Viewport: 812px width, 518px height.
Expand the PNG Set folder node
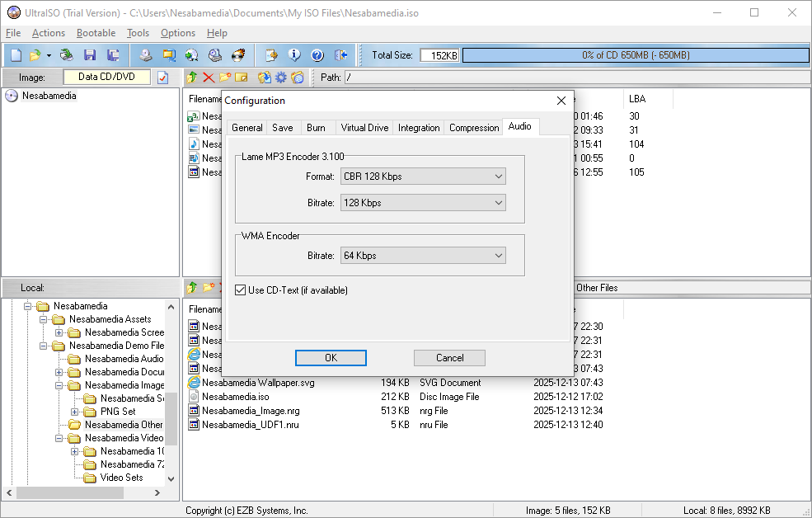(x=75, y=412)
